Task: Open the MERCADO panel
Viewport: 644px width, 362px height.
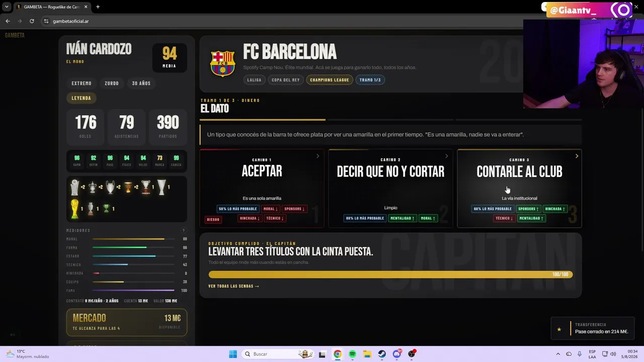Action: pos(127,322)
